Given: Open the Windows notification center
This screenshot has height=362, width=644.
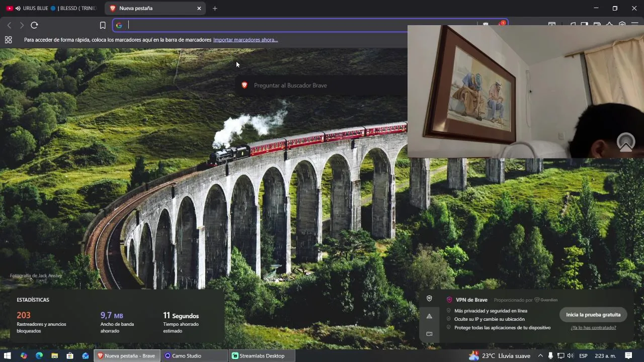Looking at the screenshot, I should [x=628, y=355].
